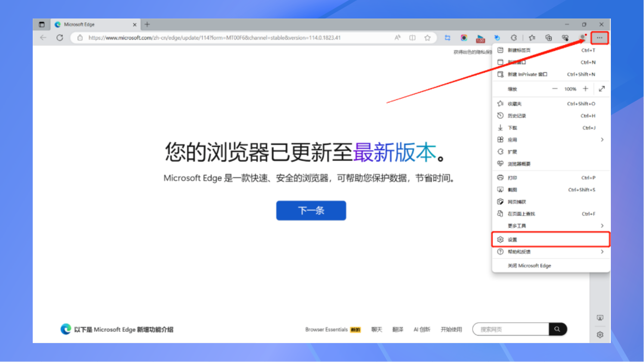Click the 翻译 link in footer

(398, 330)
